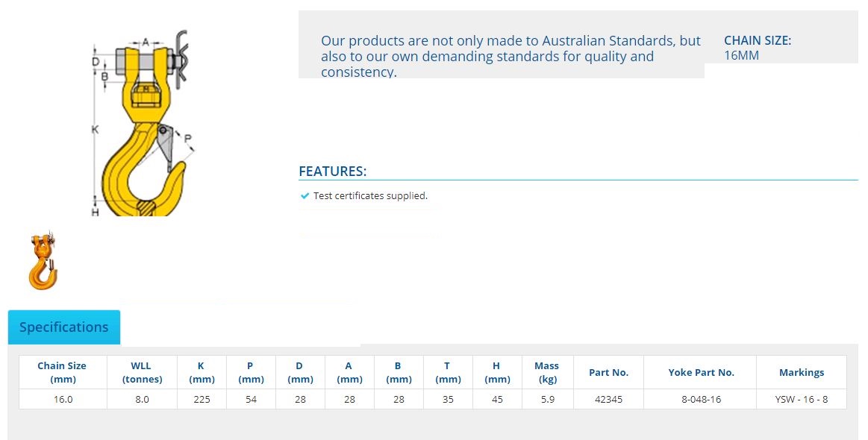The width and height of the screenshot is (868, 440).
Task: Click the K (mm) column header
Action: point(202,372)
